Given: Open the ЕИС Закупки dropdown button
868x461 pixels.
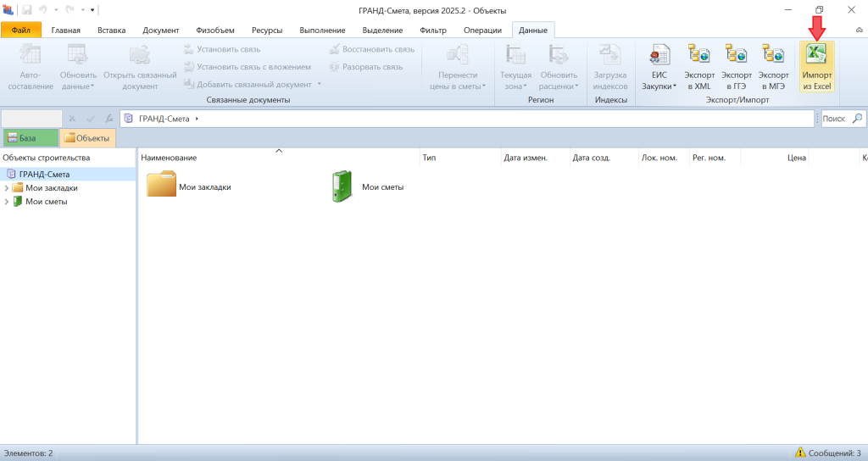Looking at the screenshot, I should [659, 69].
